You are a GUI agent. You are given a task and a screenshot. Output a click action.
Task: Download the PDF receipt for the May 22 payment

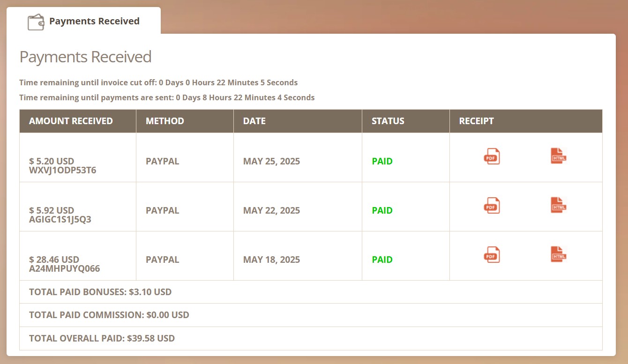pos(492,206)
